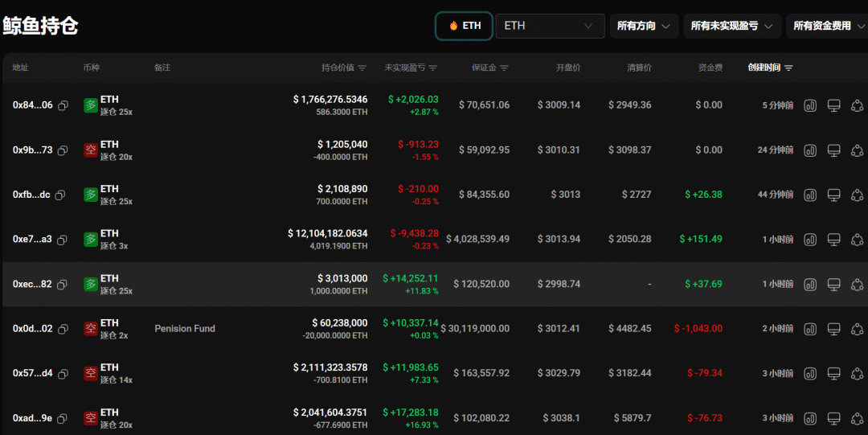Open the ETH coin selector dropdown
The image size is (868, 435).
[x=550, y=26]
